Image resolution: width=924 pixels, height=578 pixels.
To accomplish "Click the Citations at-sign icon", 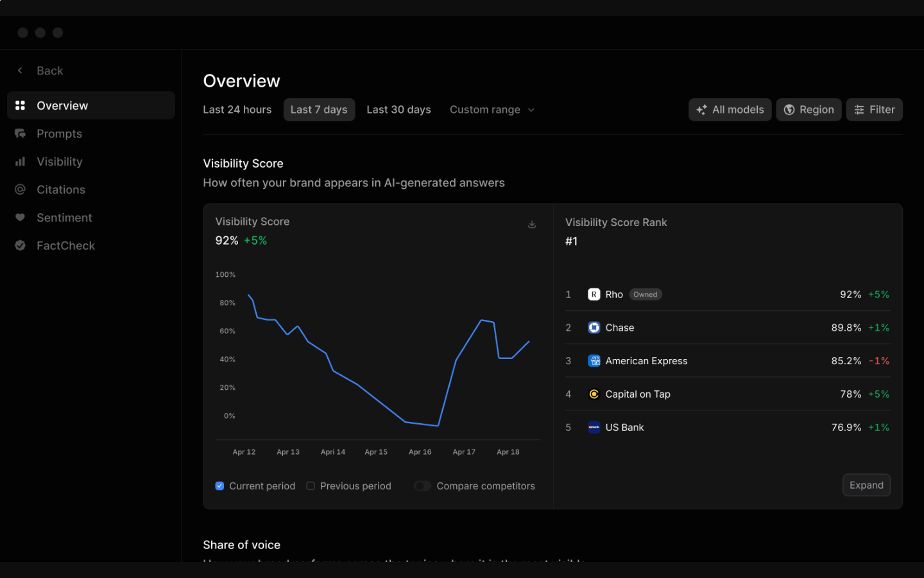I will (20, 189).
